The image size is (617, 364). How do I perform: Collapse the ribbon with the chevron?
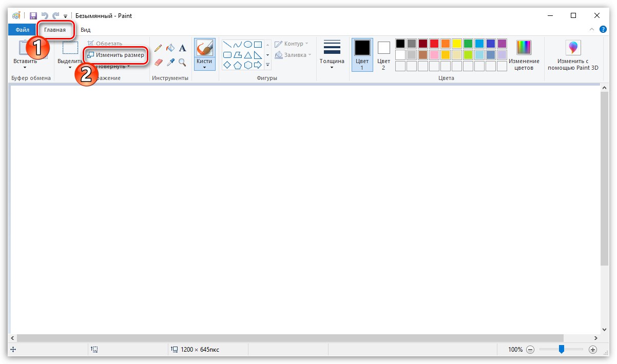pyautogui.click(x=591, y=30)
